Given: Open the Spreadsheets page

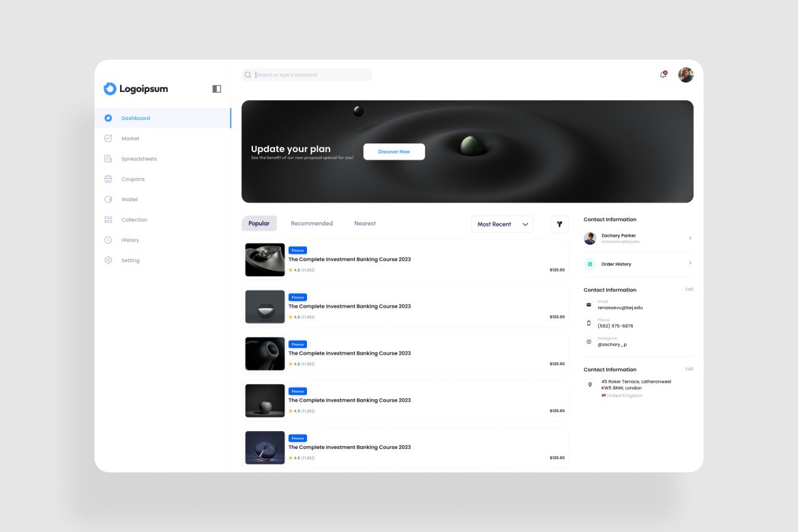Looking at the screenshot, I should pyautogui.click(x=141, y=159).
